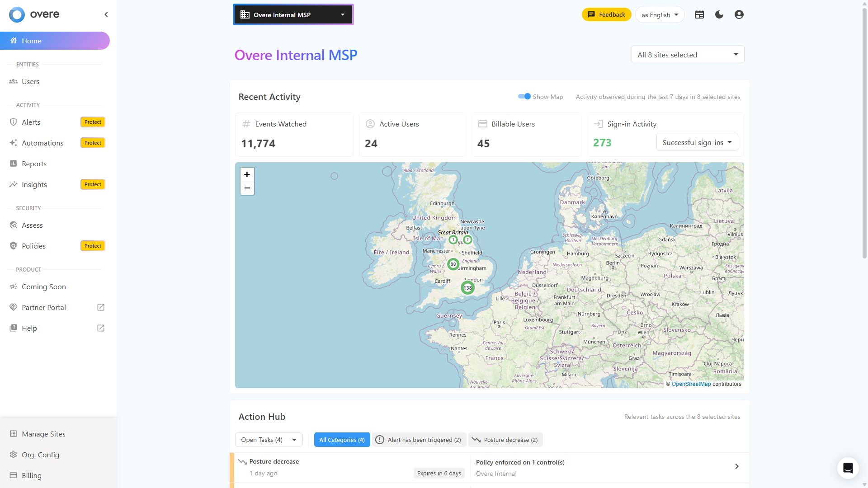Select the Alert has been triggered category
This screenshot has width=868, height=488.
[x=418, y=440]
